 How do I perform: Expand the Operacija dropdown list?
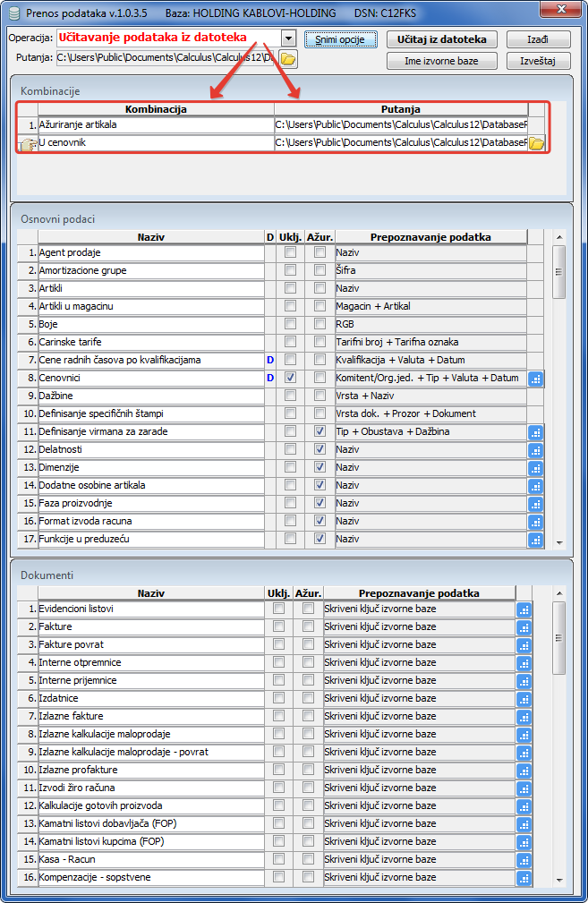tap(287, 38)
